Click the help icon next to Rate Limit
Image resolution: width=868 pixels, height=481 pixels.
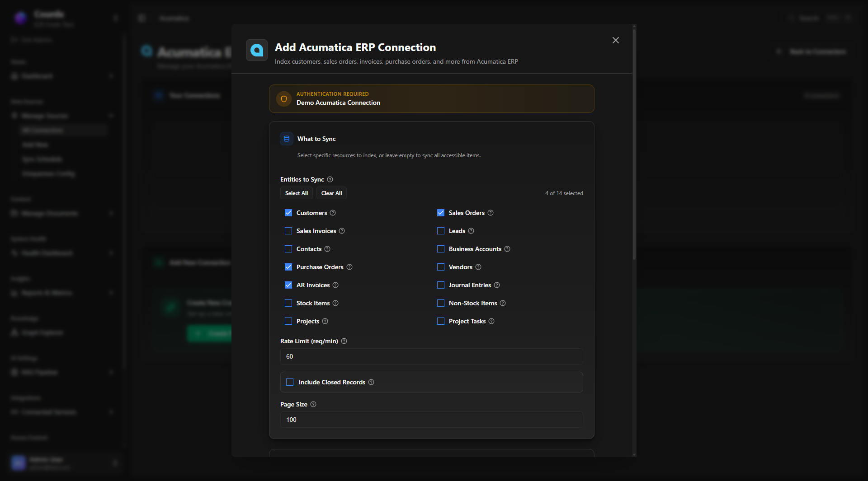point(344,341)
